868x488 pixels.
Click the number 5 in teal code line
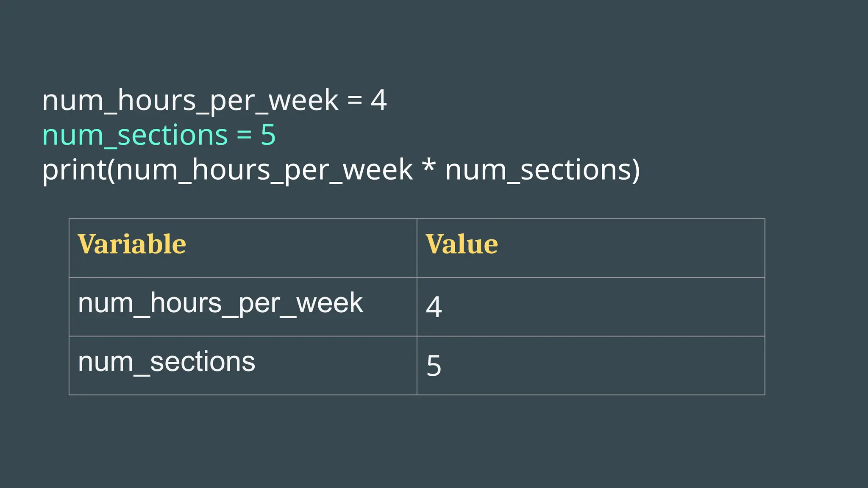268,135
